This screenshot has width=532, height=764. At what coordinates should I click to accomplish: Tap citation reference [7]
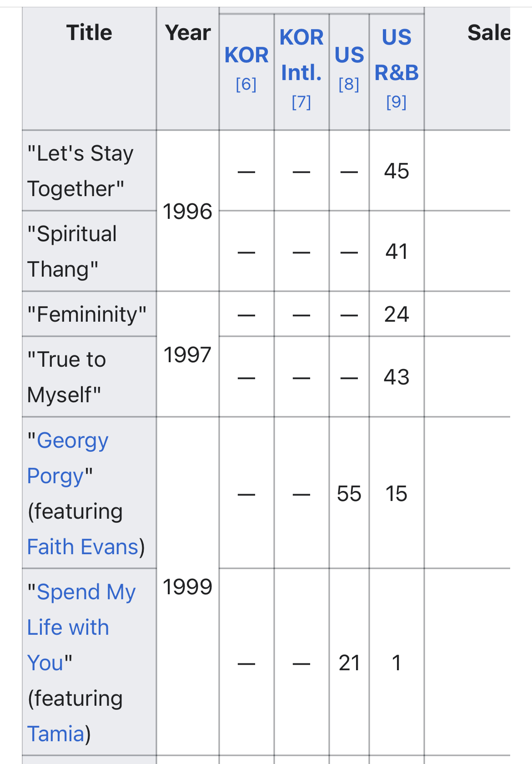[301, 102]
